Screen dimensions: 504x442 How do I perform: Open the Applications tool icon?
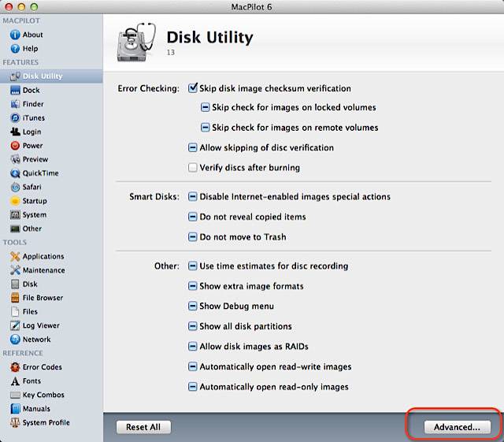pyautogui.click(x=15, y=256)
